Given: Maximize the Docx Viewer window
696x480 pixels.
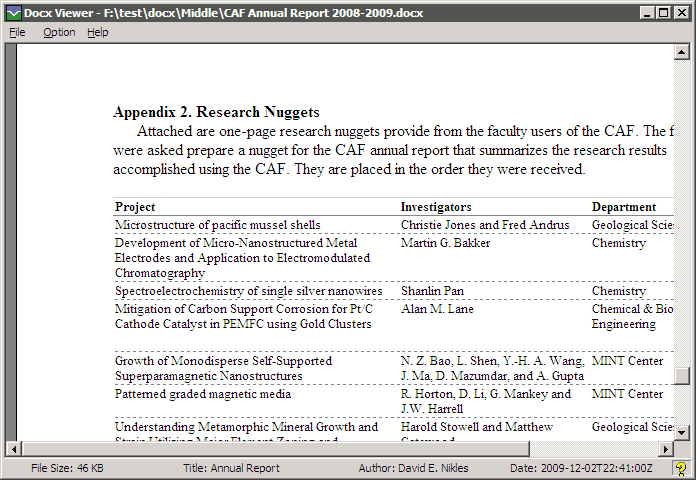Looking at the screenshot, I should pyautogui.click(x=663, y=13).
